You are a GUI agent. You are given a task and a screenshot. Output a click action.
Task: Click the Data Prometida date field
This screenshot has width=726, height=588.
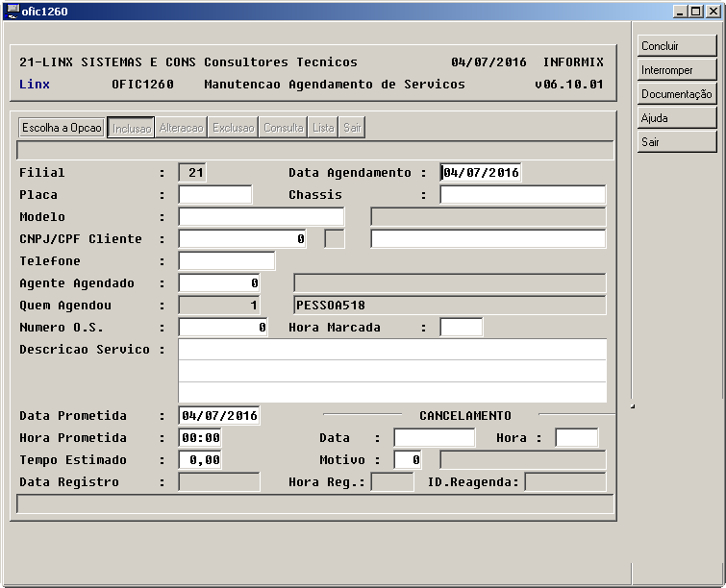pos(219,415)
